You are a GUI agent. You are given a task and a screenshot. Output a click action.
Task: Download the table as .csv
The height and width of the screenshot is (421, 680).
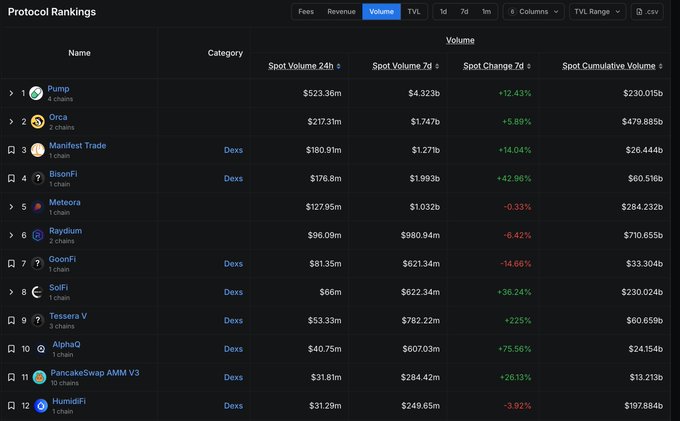click(x=647, y=12)
